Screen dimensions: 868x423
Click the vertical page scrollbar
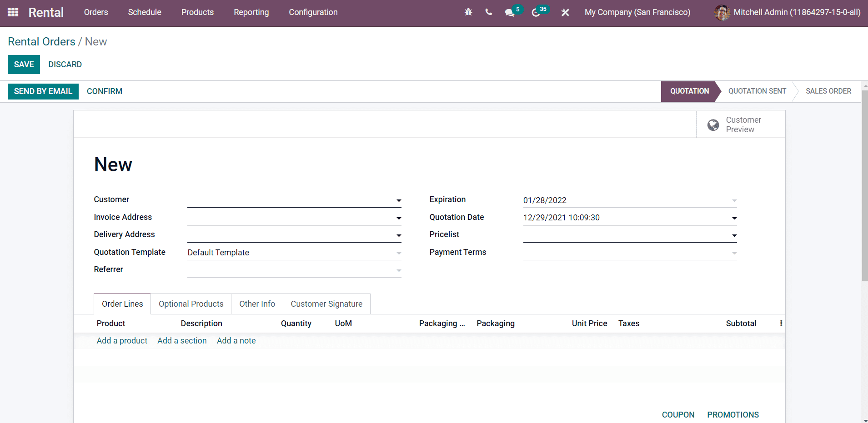coord(864,186)
